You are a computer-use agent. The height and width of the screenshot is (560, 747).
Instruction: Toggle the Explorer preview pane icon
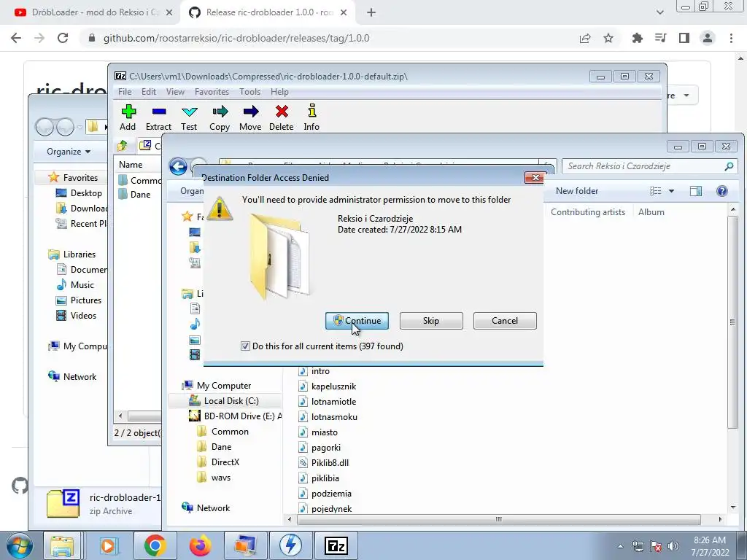[x=695, y=191]
